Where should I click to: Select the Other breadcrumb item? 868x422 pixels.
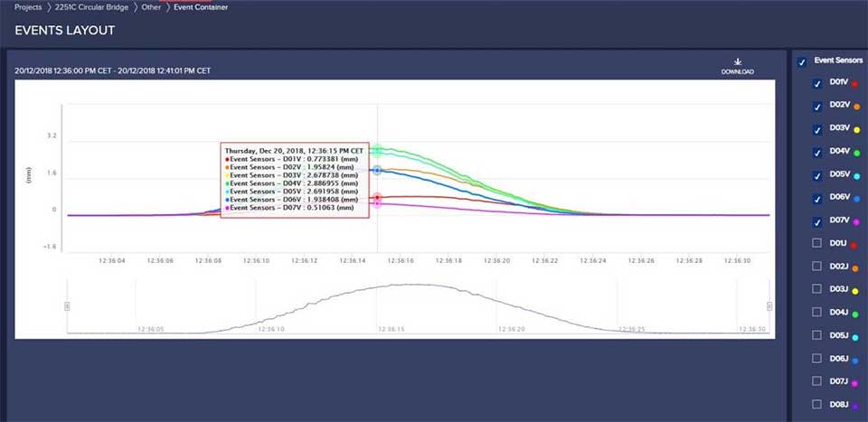[151, 7]
